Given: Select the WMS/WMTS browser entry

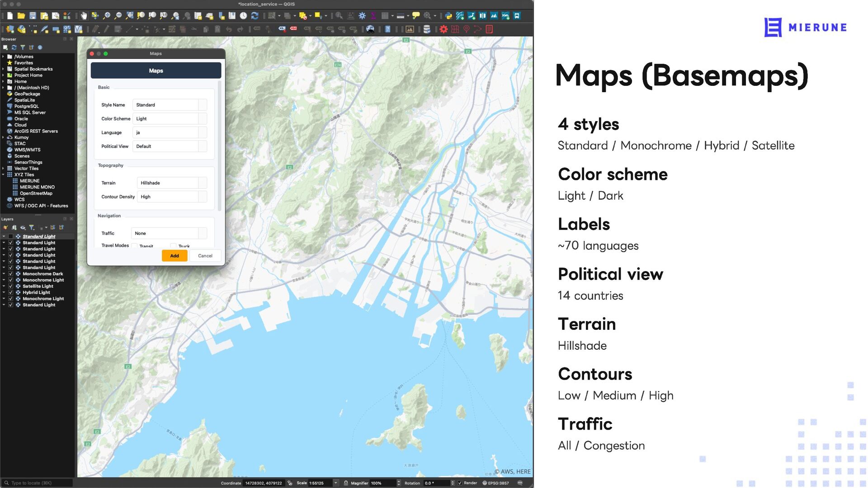Looking at the screenshot, I should pos(27,150).
